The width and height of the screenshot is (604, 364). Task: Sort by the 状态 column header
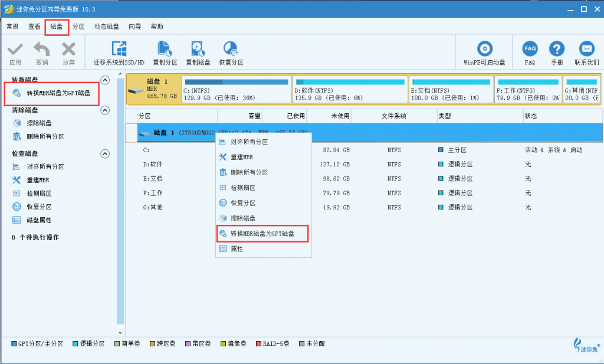point(563,116)
